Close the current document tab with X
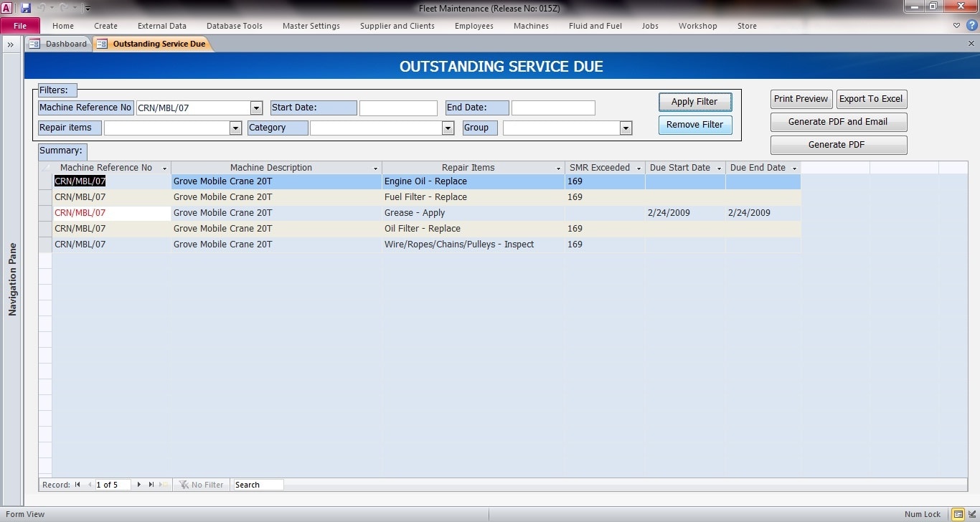 tap(971, 44)
